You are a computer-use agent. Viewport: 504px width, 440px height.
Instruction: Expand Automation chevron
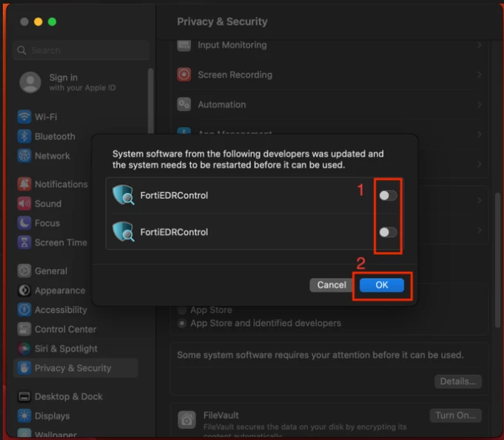click(x=480, y=105)
